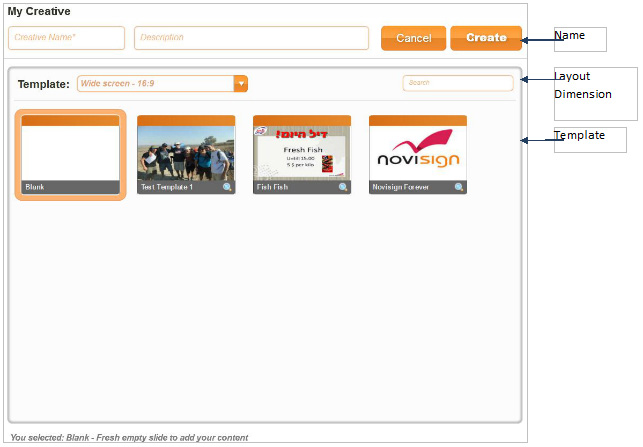Pick the Test Template 1 photo thumbnail
The width and height of the screenshot is (643, 447).
point(186,155)
